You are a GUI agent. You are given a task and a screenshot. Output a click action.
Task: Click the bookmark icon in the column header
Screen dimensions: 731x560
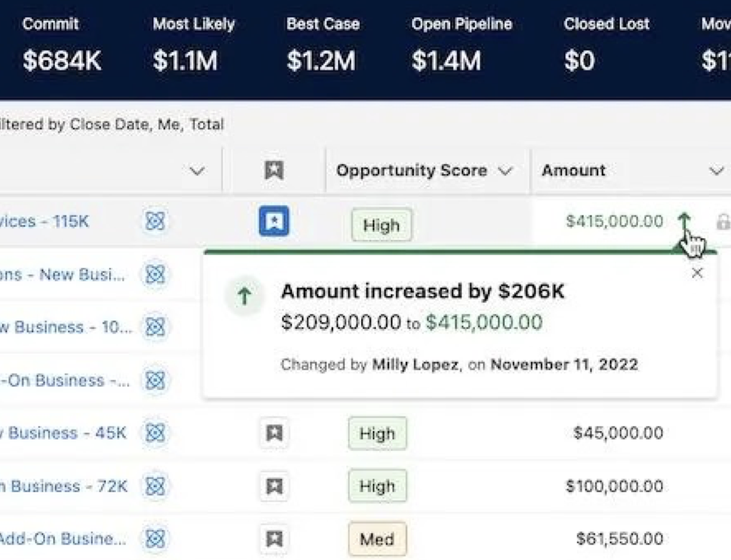tap(274, 171)
